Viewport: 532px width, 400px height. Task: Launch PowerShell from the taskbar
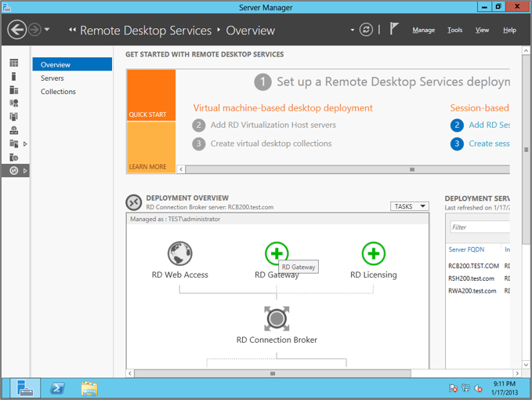[x=57, y=387]
